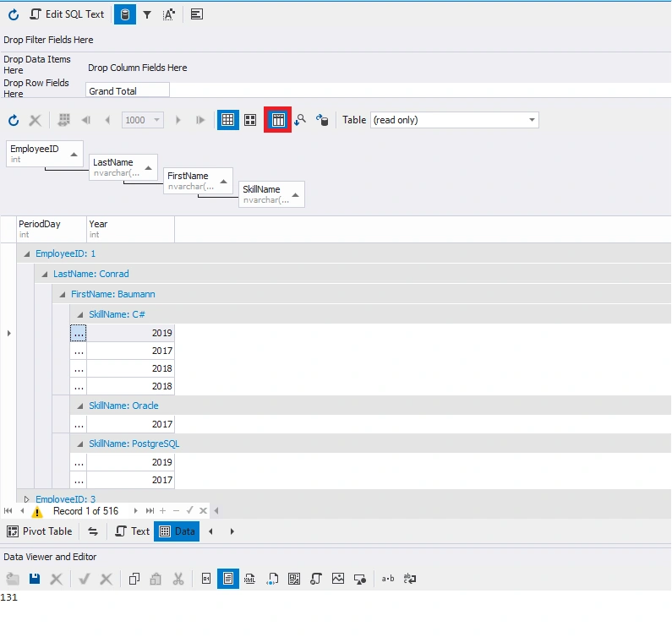
Task: Click the swap arrows icon near Pivot Table
Action: click(x=93, y=531)
